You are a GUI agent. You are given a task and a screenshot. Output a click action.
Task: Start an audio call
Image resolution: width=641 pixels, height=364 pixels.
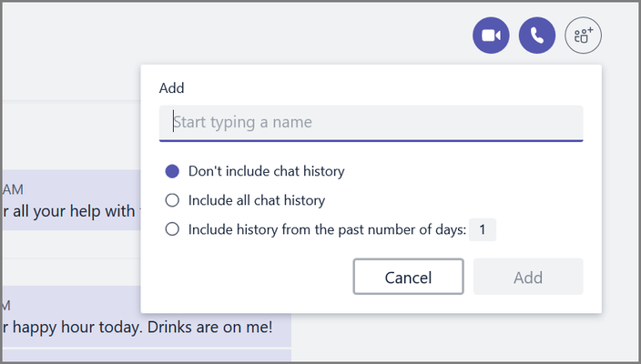point(537,35)
